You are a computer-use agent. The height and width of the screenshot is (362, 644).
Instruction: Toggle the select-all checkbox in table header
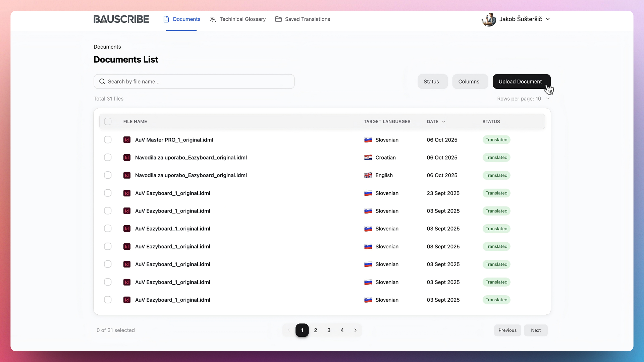click(108, 121)
